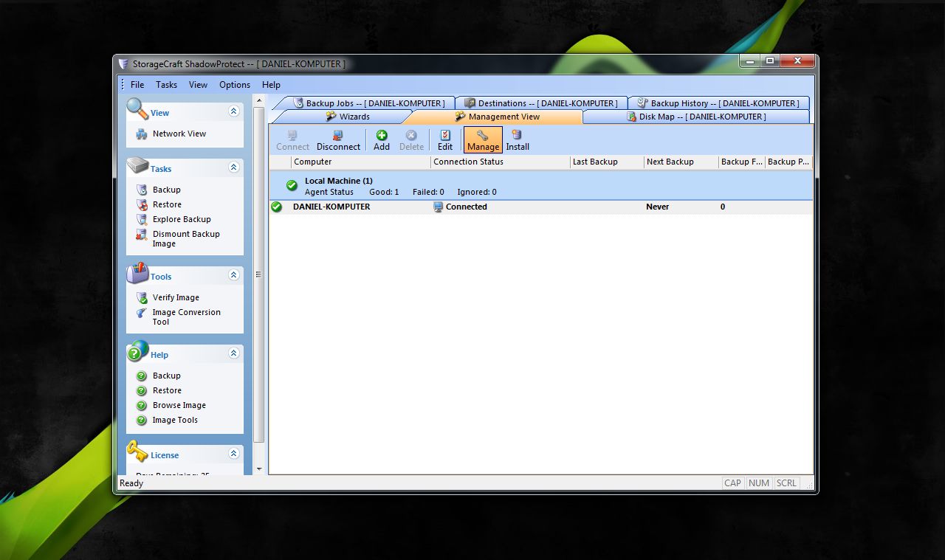
Task: Click the Local Machine (1) group header
Action: (x=540, y=186)
